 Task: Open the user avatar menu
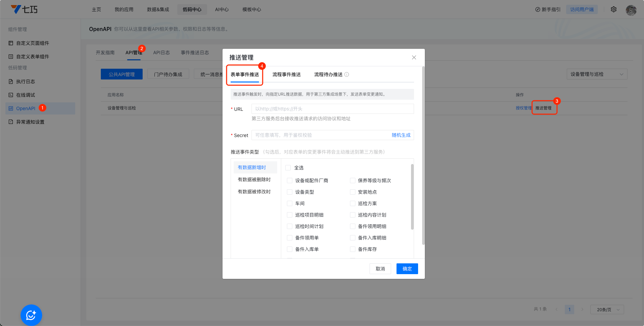pos(631,10)
